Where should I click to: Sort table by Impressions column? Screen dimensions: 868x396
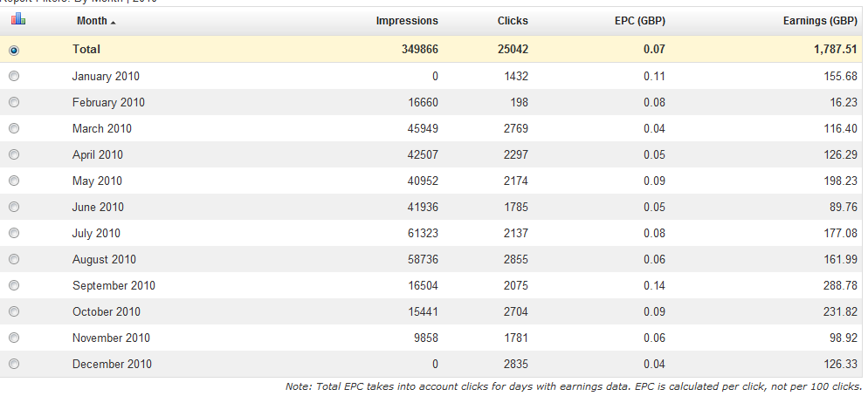(x=407, y=20)
